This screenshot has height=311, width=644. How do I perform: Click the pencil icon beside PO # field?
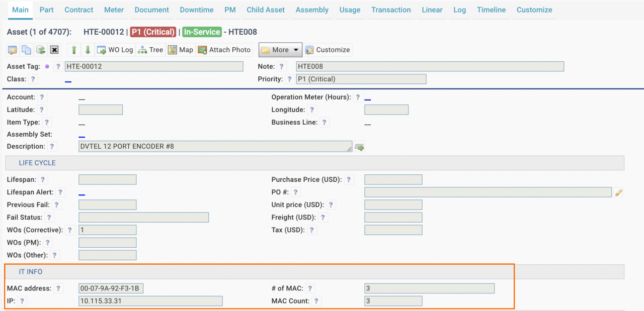[x=619, y=192]
